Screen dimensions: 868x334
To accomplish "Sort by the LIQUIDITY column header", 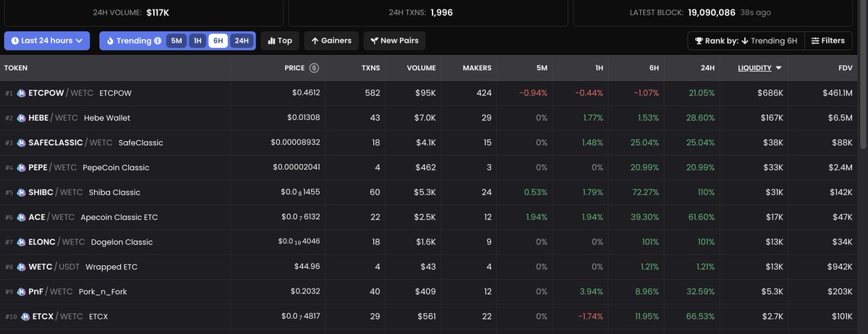I will pos(759,68).
